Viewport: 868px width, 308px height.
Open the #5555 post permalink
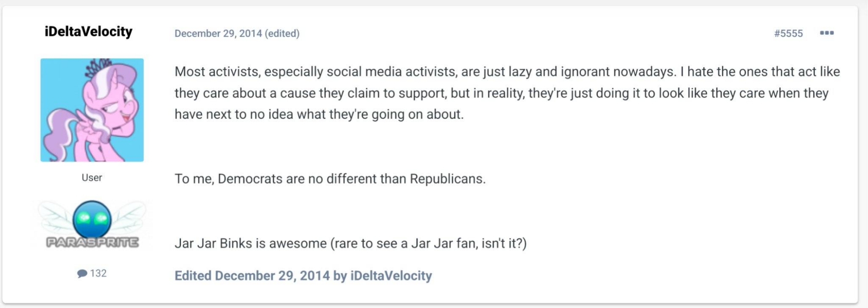pyautogui.click(x=788, y=33)
